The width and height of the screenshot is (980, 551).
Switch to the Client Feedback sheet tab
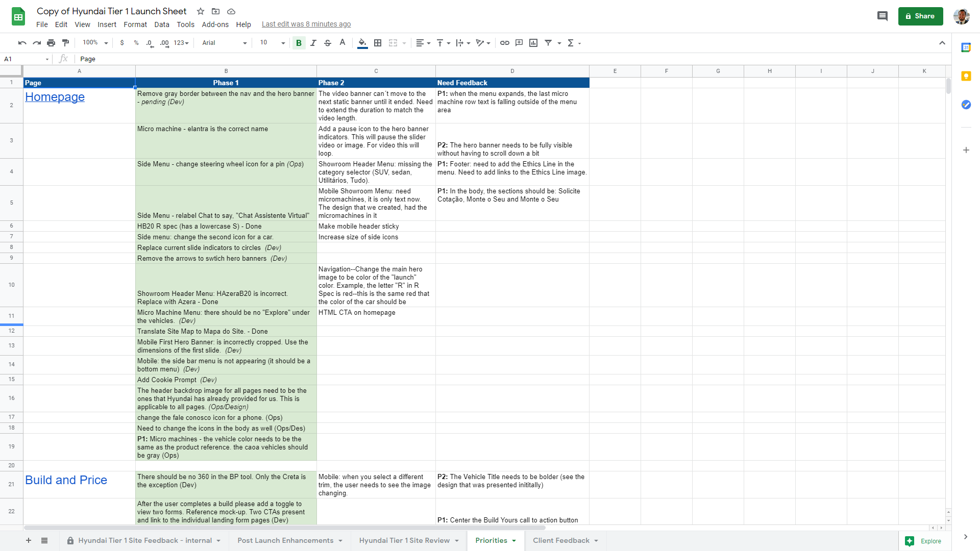(x=565, y=541)
